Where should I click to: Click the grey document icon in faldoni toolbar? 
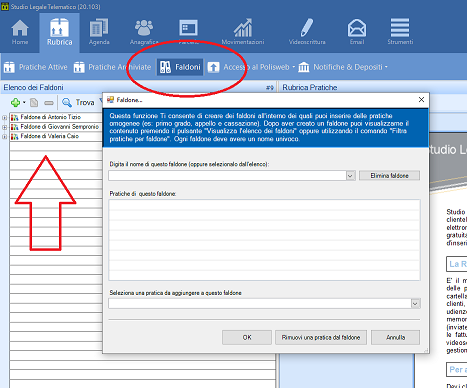tap(34, 103)
